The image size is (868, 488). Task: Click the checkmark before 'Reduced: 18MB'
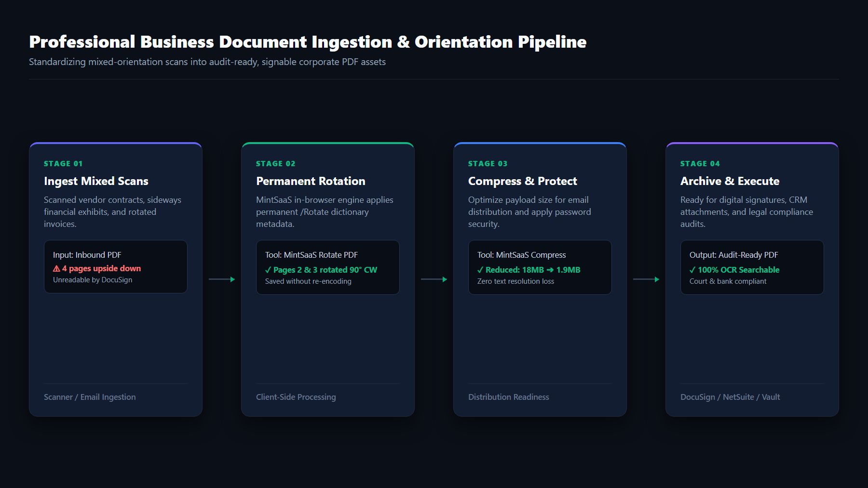(480, 270)
